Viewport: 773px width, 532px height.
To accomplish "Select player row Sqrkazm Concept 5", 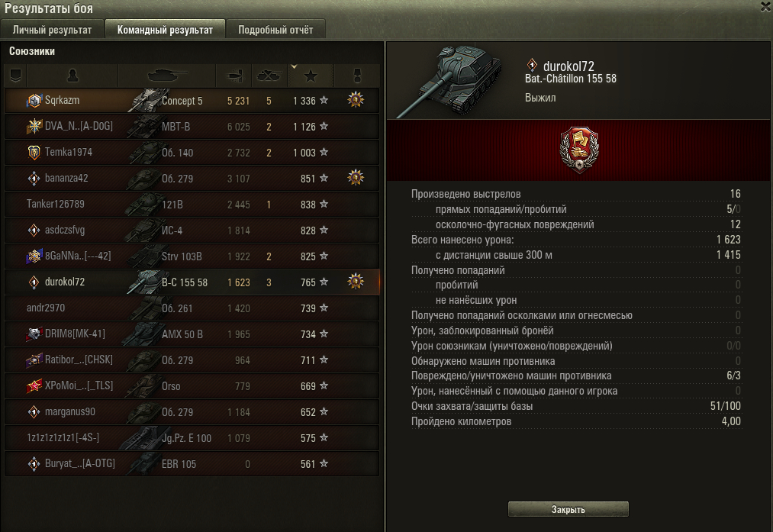I will coord(192,101).
